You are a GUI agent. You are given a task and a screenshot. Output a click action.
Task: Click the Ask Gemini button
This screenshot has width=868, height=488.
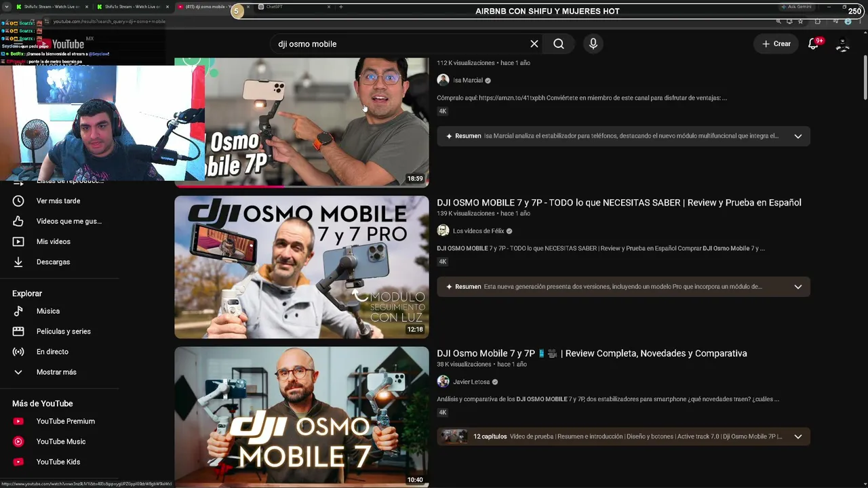[796, 7]
